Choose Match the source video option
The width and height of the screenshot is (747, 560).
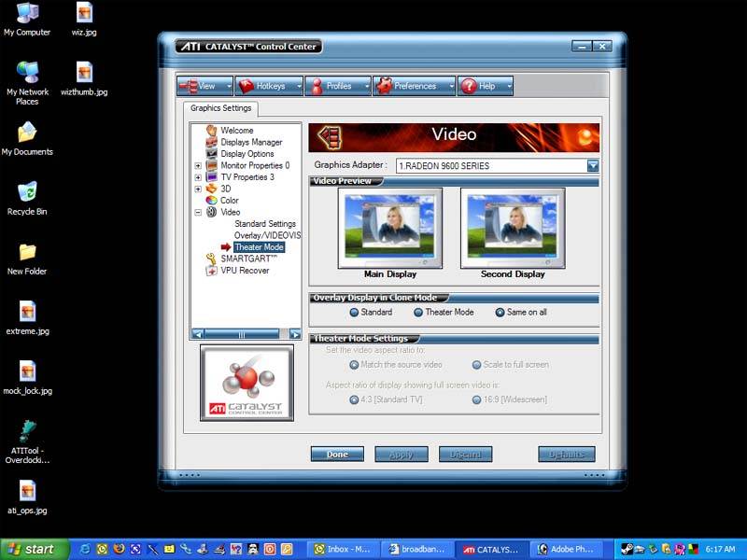354,365
